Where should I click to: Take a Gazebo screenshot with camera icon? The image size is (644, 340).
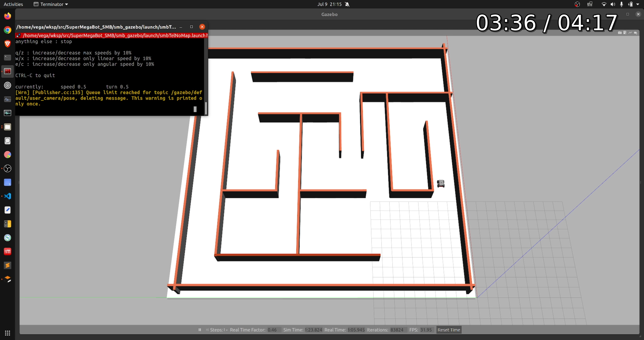(620, 33)
